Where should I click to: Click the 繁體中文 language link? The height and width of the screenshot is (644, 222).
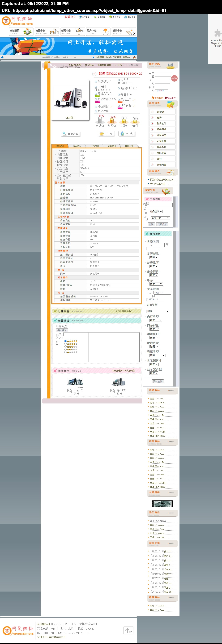tap(70, 17)
